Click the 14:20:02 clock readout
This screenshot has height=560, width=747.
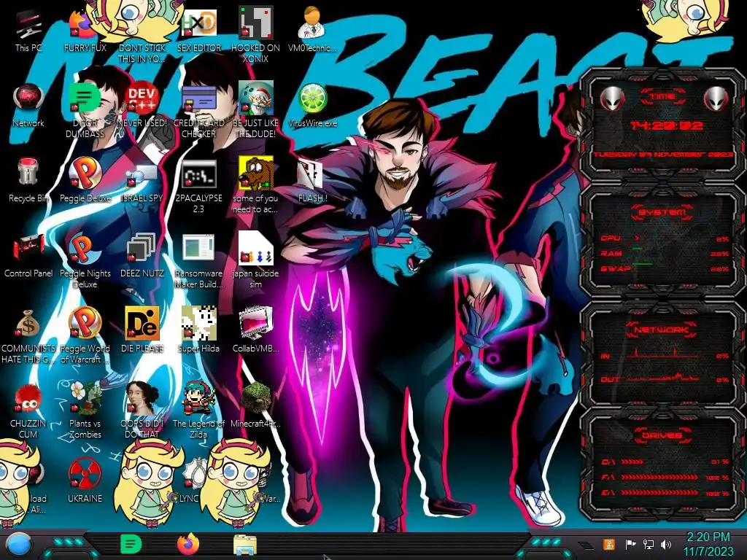pos(666,125)
